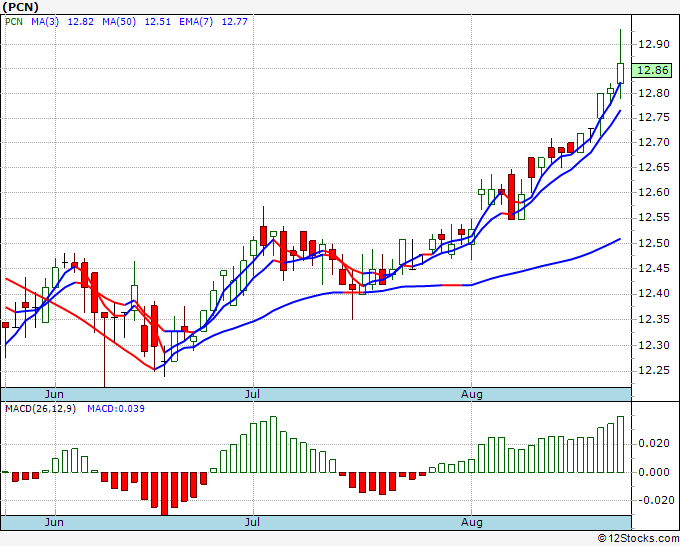
Task: Click the lowest red MACD histogram bar in June
Action: (x=164, y=494)
